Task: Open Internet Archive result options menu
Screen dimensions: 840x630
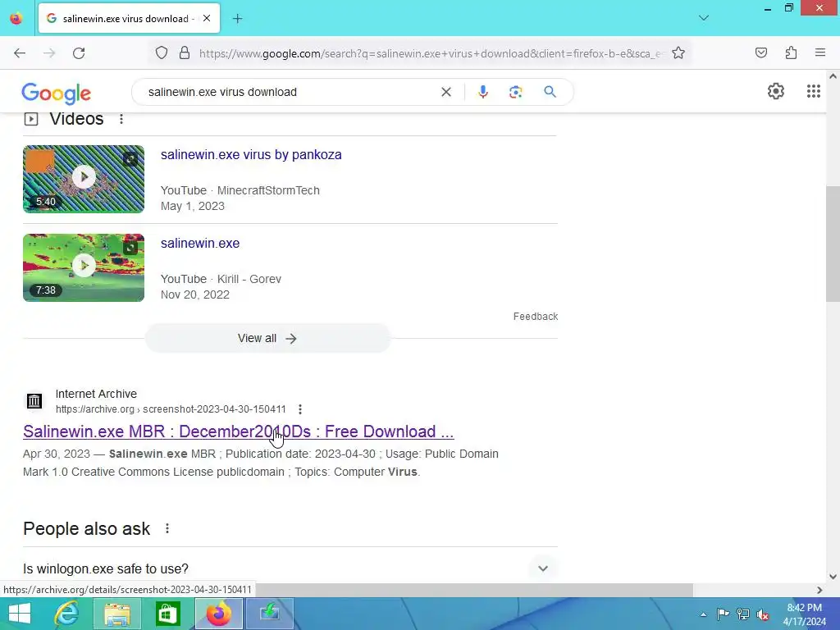Action: coord(300,409)
